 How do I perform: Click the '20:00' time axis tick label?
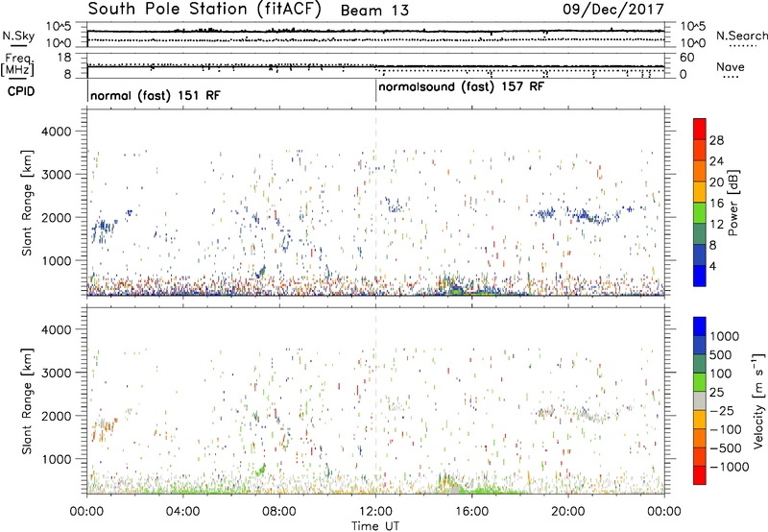pos(567,512)
